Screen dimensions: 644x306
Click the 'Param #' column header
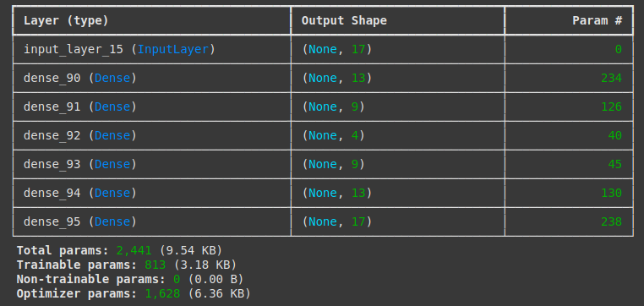(x=598, y=20)
